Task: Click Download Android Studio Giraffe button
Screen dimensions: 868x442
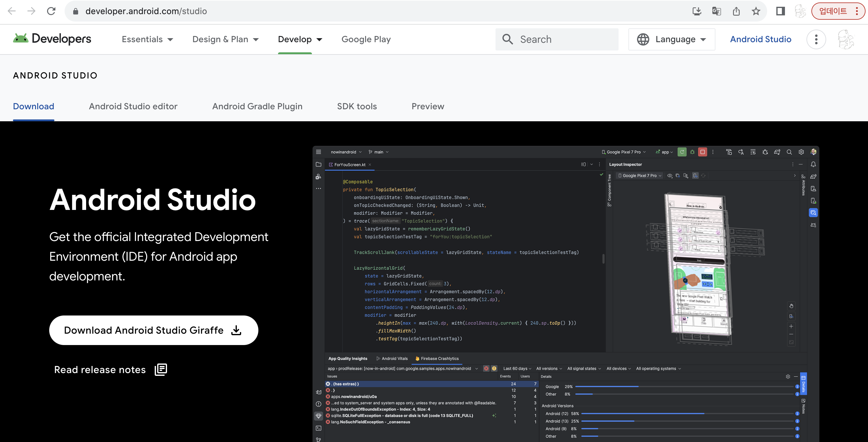Action: pos(154,330)
